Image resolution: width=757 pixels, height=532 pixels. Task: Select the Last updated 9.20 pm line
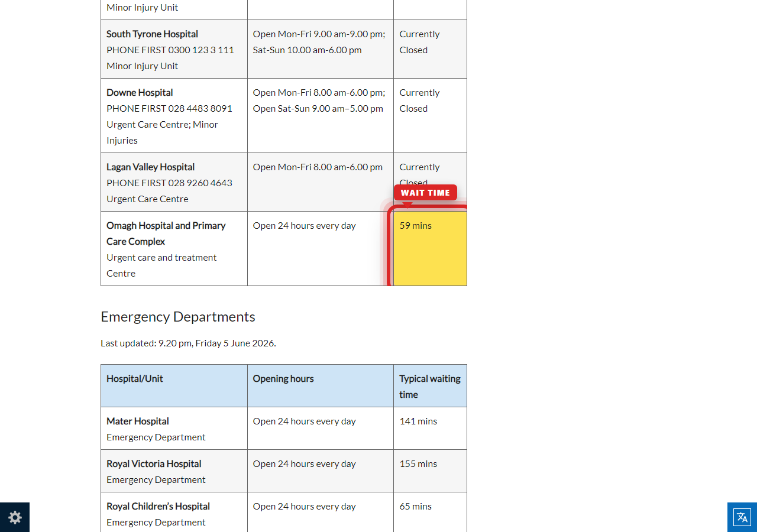click(188, 343)
